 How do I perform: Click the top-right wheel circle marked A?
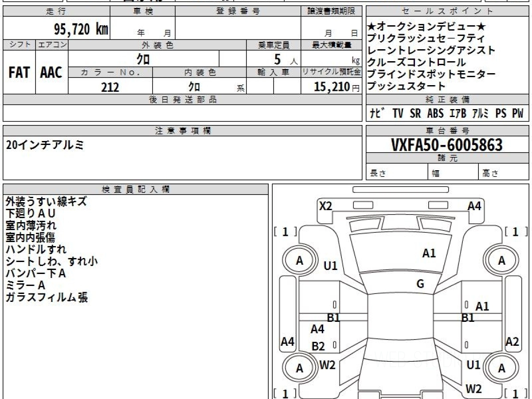(501, 261)
